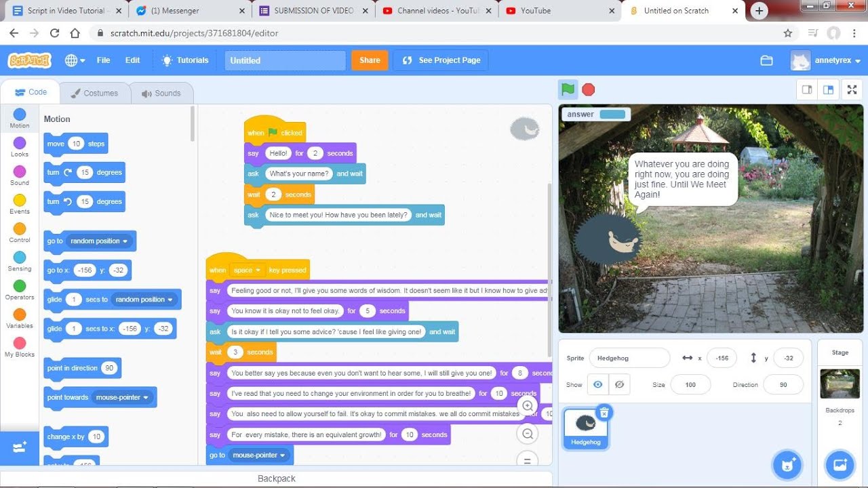
Task: Click the Choose a Backdrop button
Action: [840, 464]
